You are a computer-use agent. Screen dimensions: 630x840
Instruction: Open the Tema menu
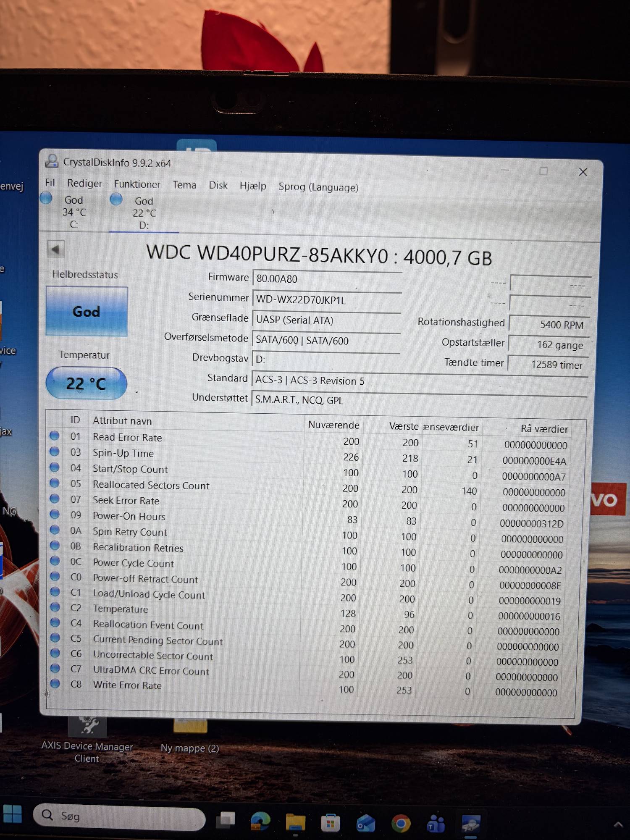184,185
